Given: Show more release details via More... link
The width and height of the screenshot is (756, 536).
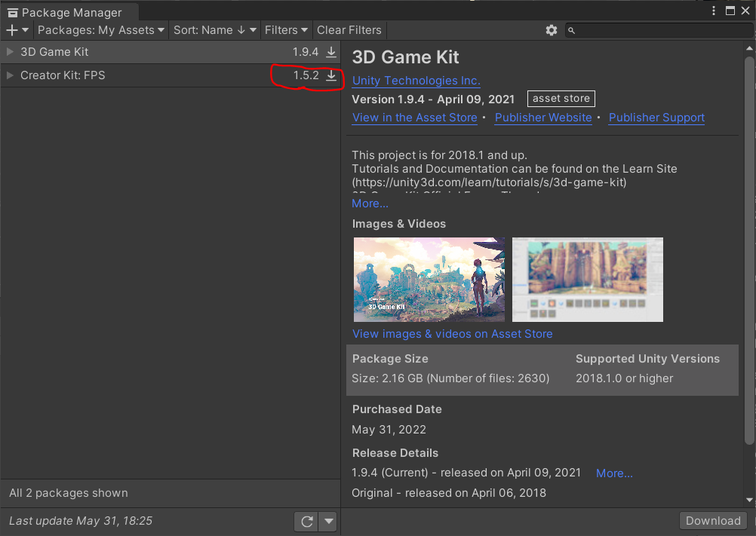Looking at the screenshot, I should point(614,473).
